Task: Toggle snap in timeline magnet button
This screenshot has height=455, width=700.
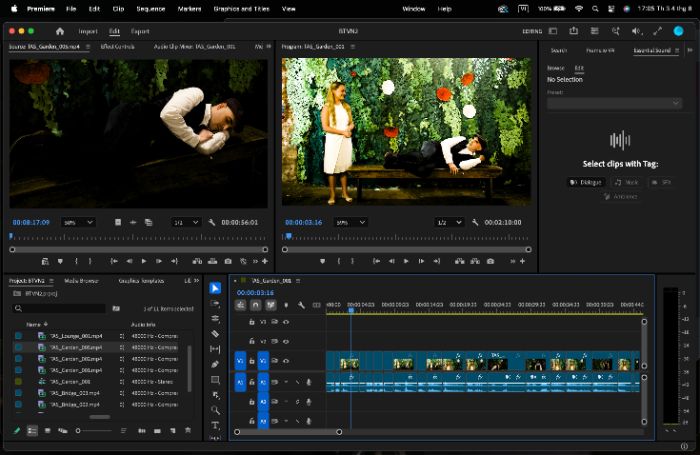Action: (x=255, y=305)
